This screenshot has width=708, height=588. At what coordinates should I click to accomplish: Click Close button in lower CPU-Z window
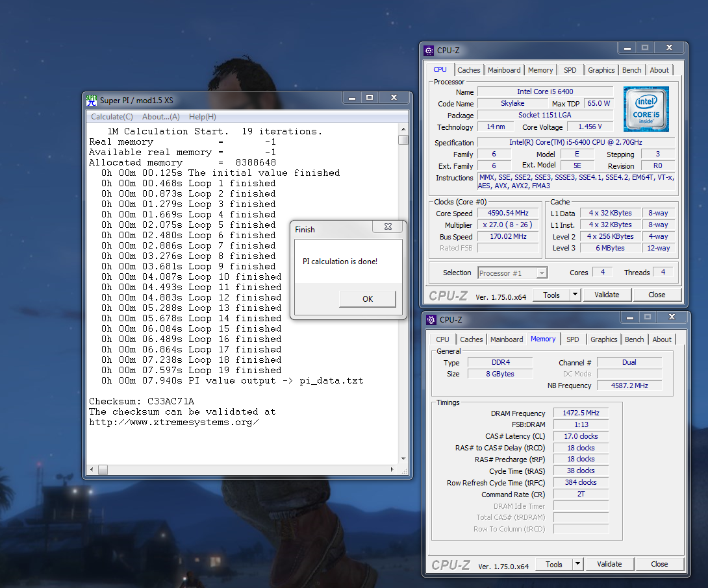pos(659,564)
